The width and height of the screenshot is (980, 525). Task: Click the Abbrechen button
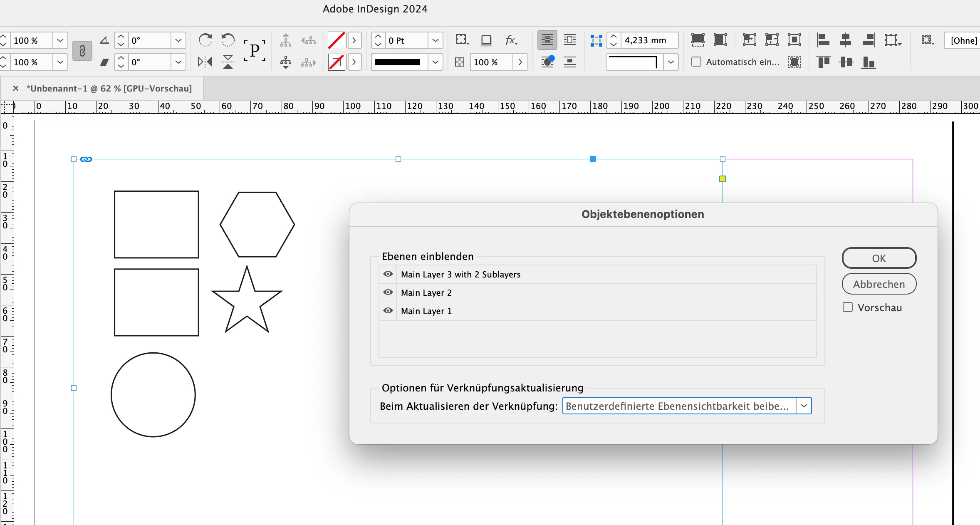pyautogui.click(x=879, y=284)
